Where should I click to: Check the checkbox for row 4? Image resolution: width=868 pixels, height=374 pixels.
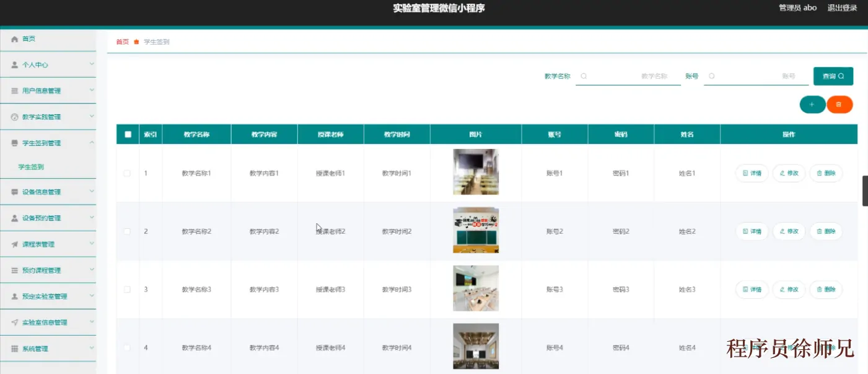(127, 348)
